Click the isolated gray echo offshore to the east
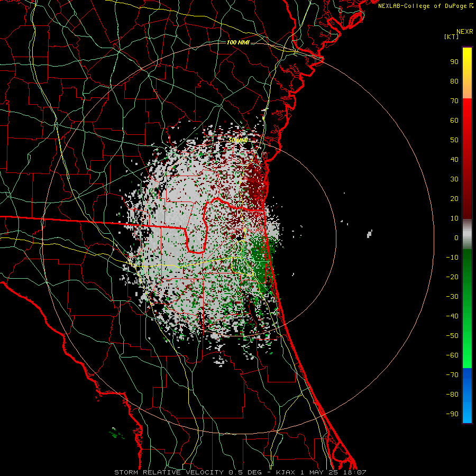The height and width of the screenshot is (476, 476). click(370, 233)
